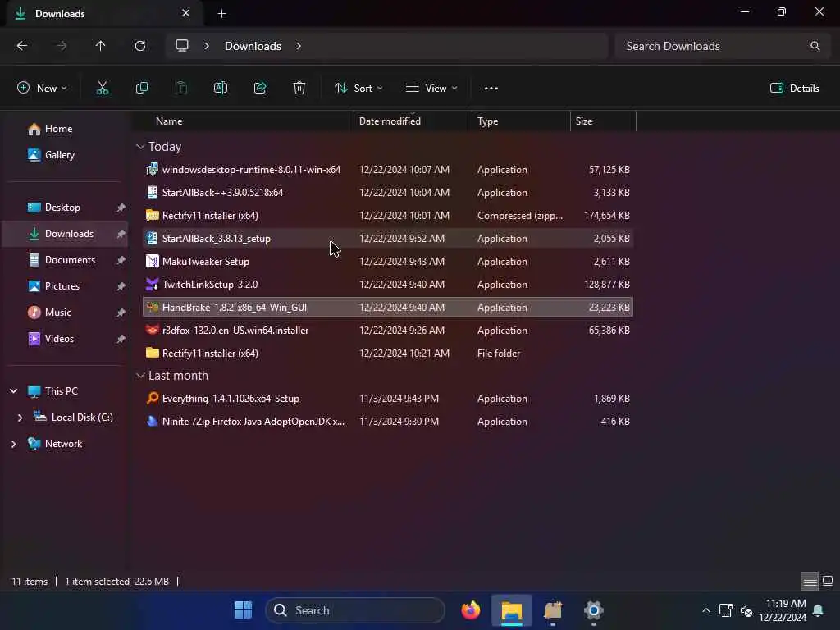Sort by Size column header
The width and height of the screenshot is (840, 630).
tap(603, 121)
